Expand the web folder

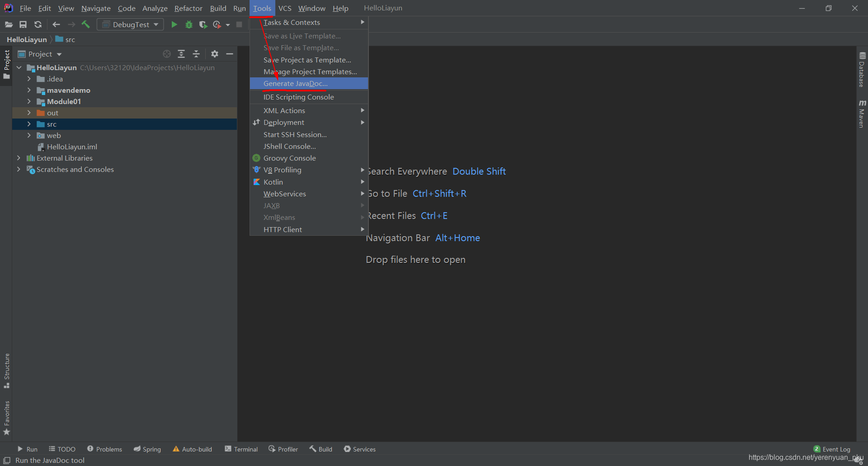point(29,135)
